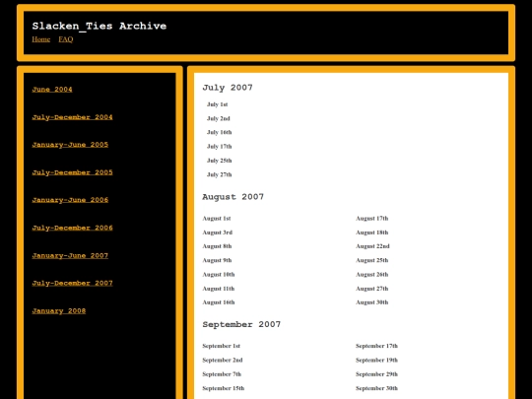Screen dimensions: 532x399
Task: Open June 2004 archive
Action: pyautogui.click(x=52, y=90)
